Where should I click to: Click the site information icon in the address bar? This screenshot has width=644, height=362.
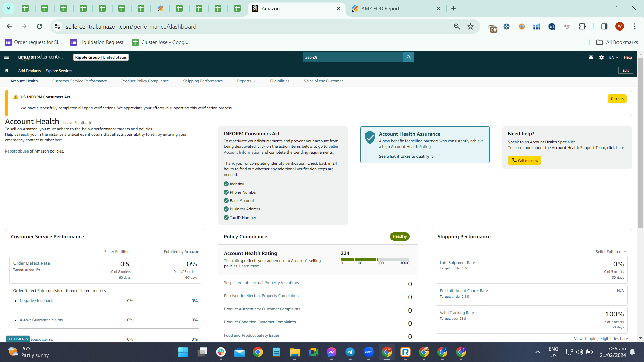[x=58, y=26]
